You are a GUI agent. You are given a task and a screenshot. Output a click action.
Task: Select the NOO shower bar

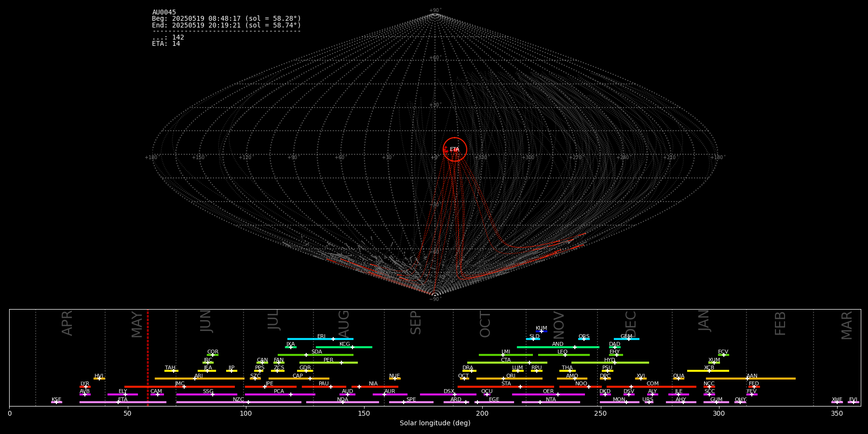click(x=581, y=387)
